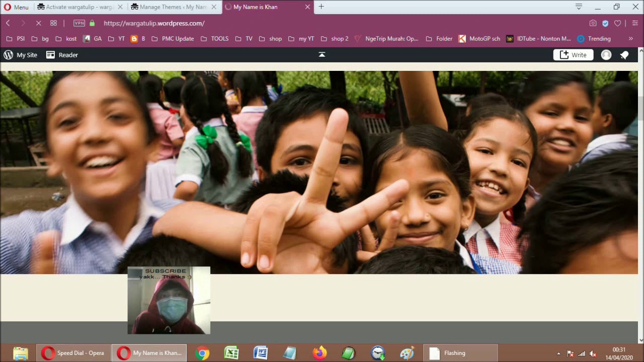
Task: Toggle the VPN badge
Action: [x=79, y=23]
